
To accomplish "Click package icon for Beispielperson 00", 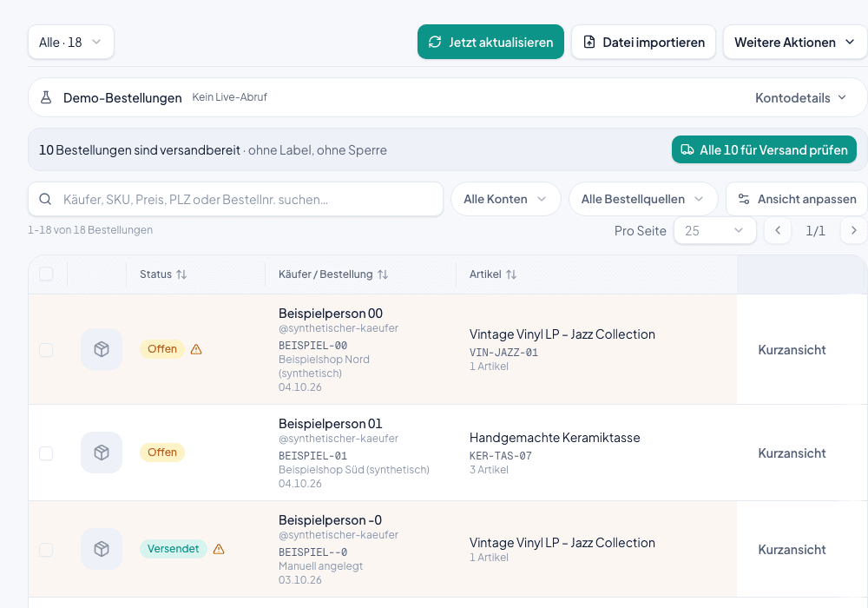I will point(102,349).
